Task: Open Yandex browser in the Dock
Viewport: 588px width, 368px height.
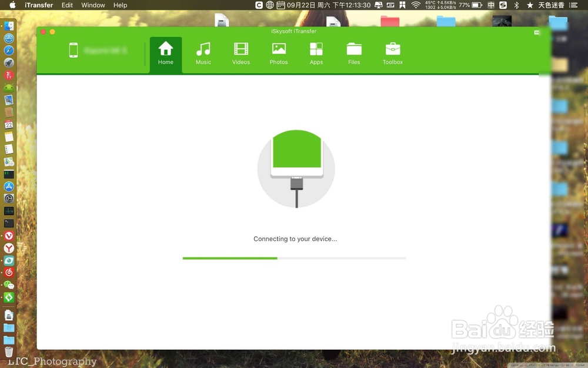Action: point(9,248)
